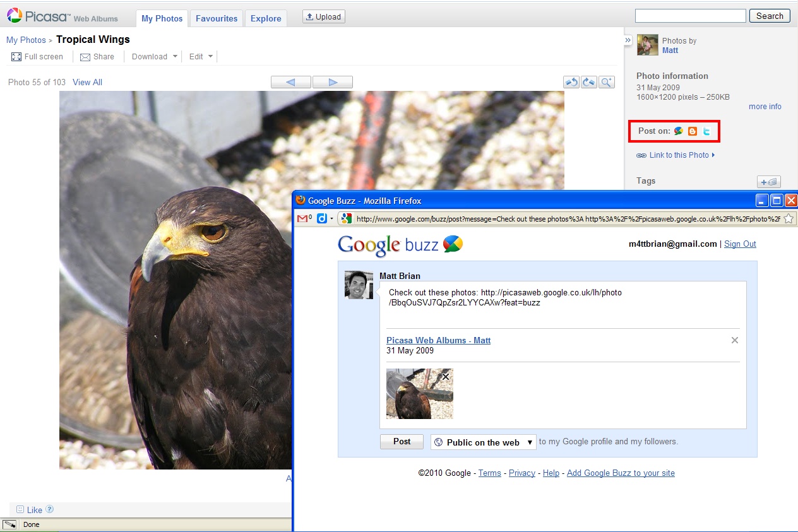This screenshot has width=798, height=532.
Task: Click the status bar icon beside Done
Action: coord(10,524)
